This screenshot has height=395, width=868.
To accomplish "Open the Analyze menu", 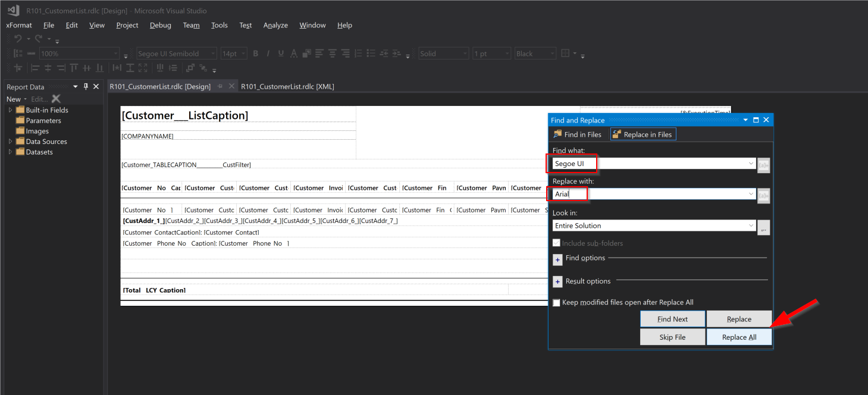I will tap(275, 25).
